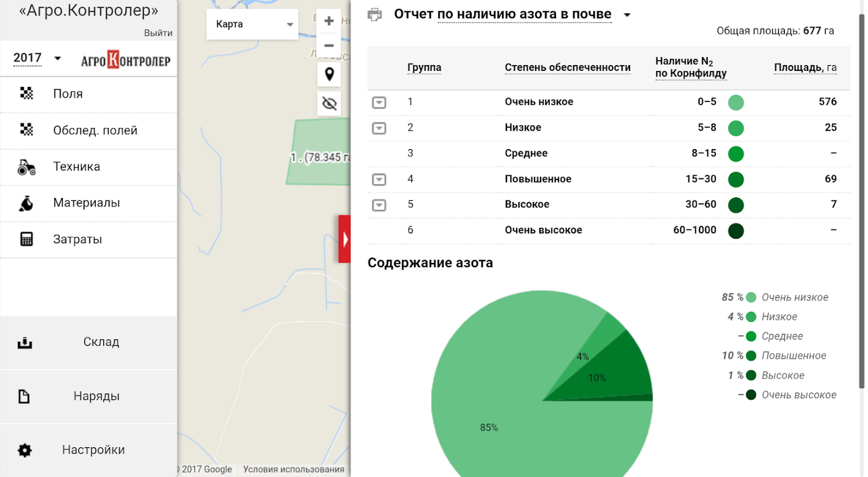Open the Техника menu item
Viewport: 868px width, 477px height.
88,167
